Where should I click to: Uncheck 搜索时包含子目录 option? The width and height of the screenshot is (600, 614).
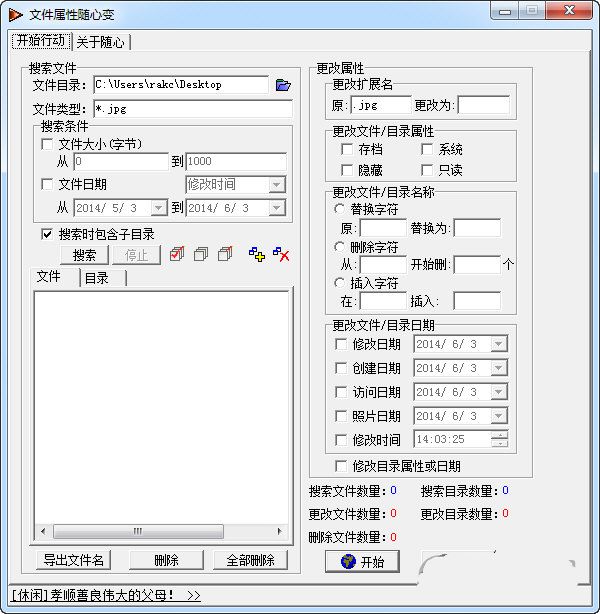47,234
